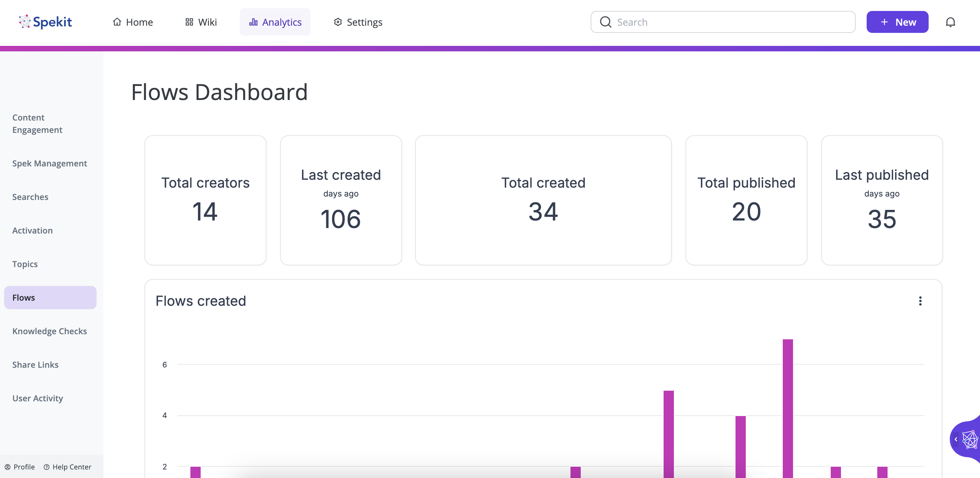
Task: Click the New button
Action: 897,22
